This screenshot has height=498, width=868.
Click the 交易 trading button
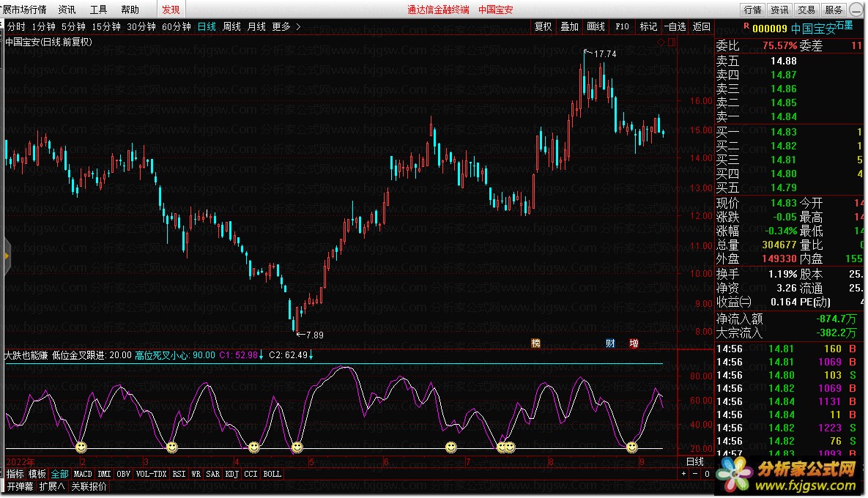click(806, 10)
